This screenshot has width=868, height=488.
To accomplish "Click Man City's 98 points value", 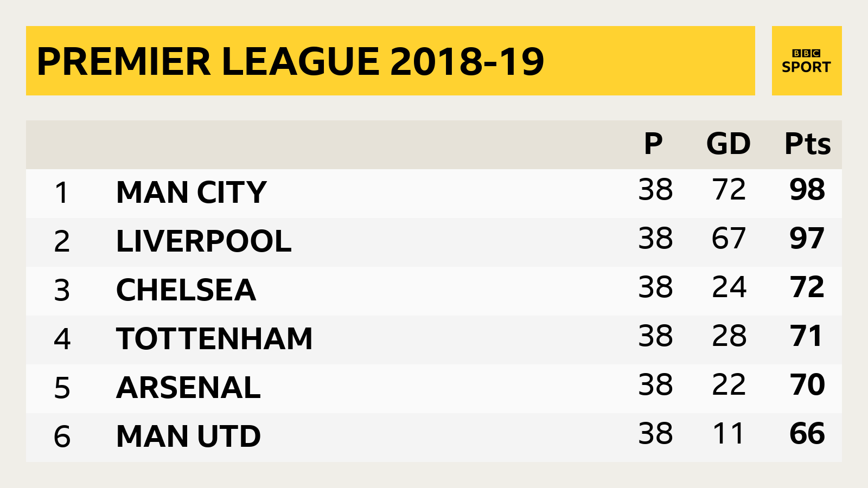I will pyautogui.click(x=807, y=190).
